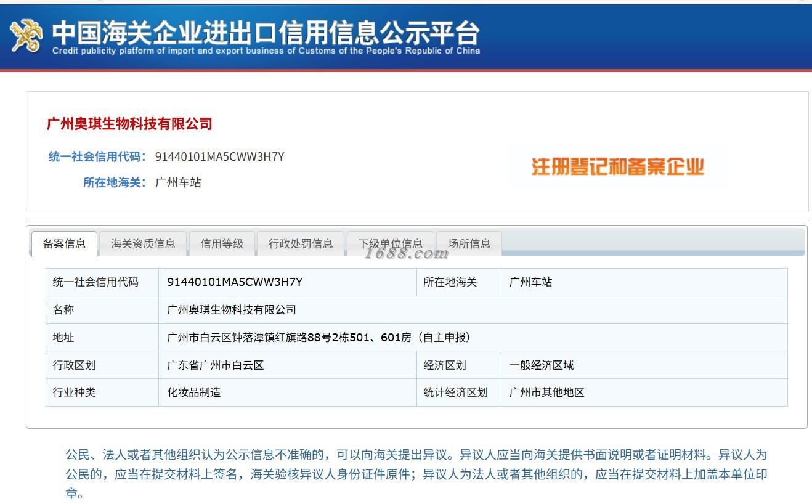Click the blue objection notice paragraph
The height and width of the screenshot is (504, 812).
click(x=416, y=474)
